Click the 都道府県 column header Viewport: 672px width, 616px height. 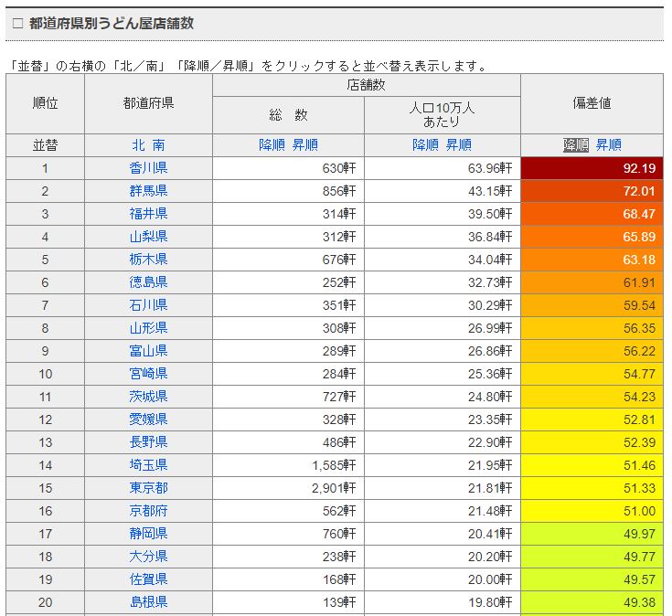[x=148, y=103]
